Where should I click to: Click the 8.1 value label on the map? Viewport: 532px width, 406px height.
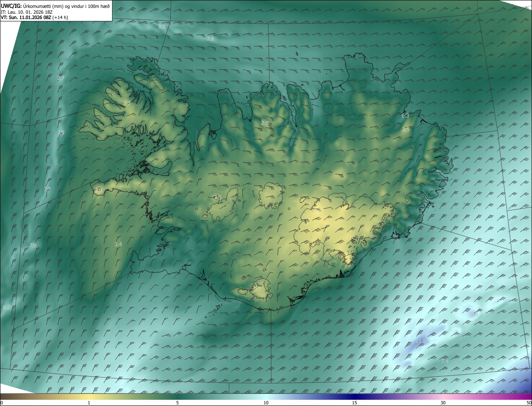tap(162, 27)
